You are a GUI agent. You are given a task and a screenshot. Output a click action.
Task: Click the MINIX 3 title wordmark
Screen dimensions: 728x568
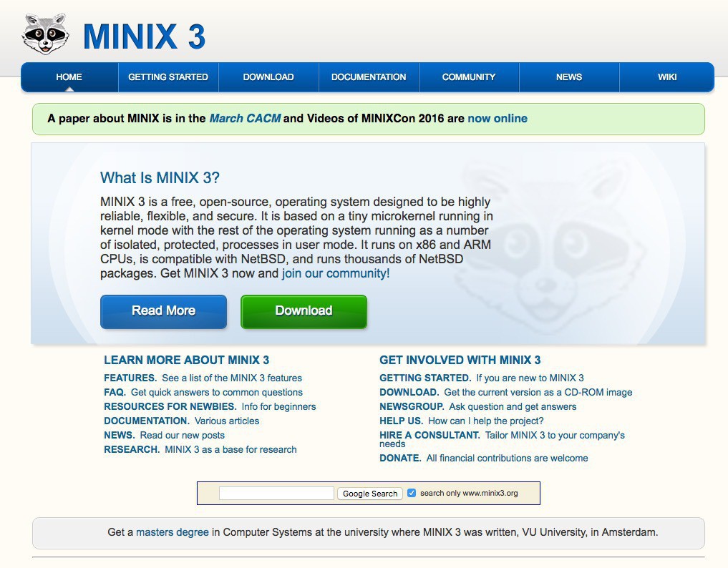(x=145, y=36)
